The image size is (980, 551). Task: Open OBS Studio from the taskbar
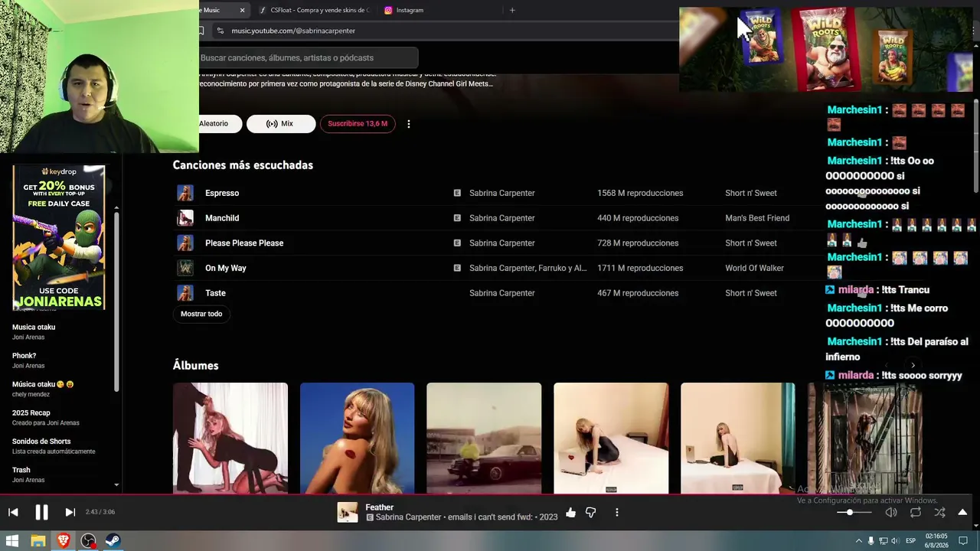88,541
